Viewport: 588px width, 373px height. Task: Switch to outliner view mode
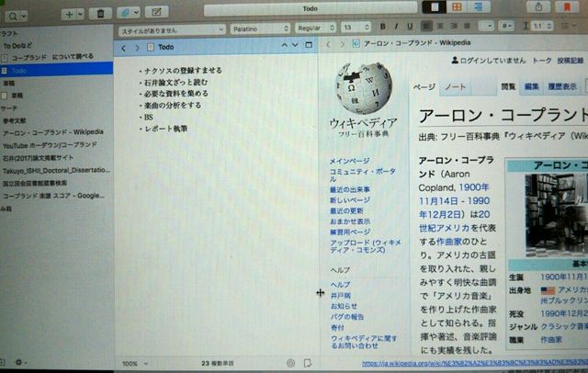[x=479, y=6]
